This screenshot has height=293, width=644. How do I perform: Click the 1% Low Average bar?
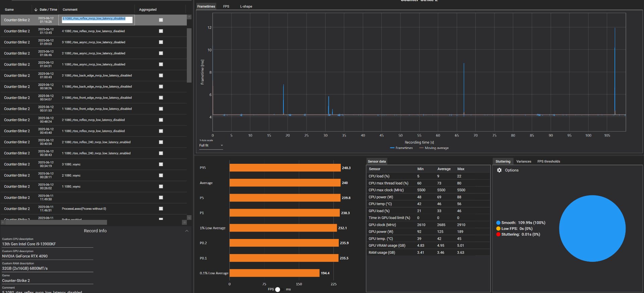tap(283, 228)
